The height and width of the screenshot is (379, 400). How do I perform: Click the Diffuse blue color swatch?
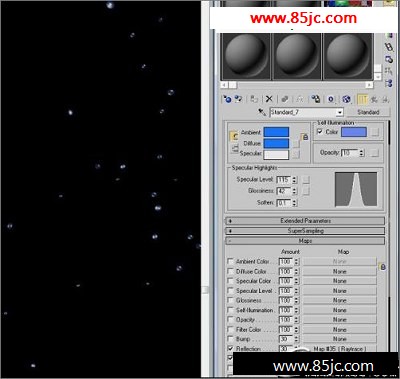[x=276, y=143]
